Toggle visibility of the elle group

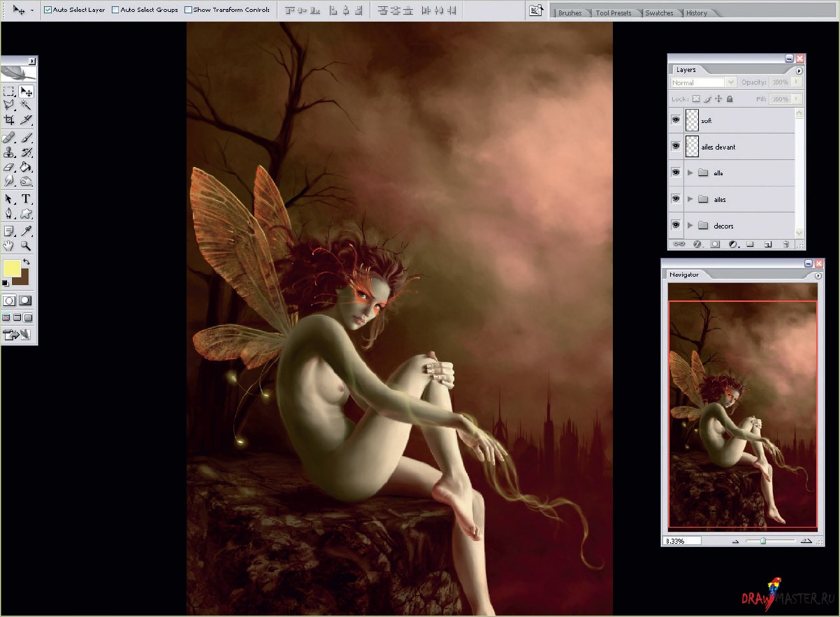pyautogui.click(x=676, y=173)
